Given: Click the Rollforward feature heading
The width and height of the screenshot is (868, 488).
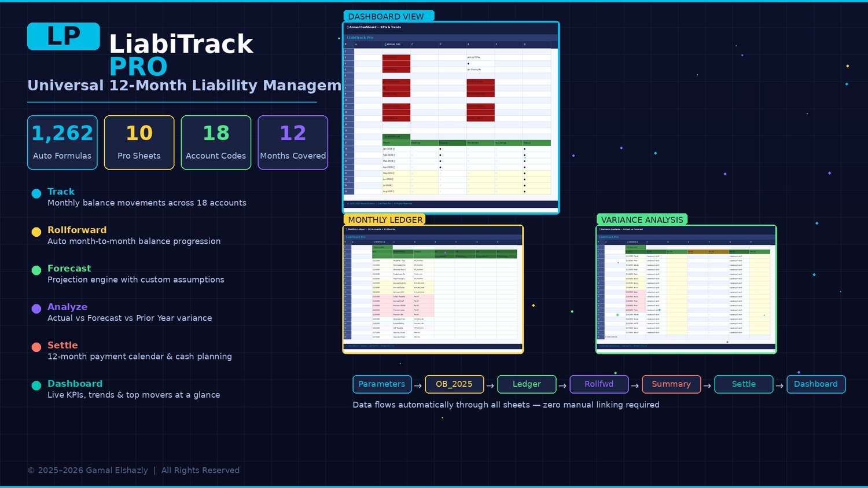Looking at the screenshot, I should tap(77, 230).
